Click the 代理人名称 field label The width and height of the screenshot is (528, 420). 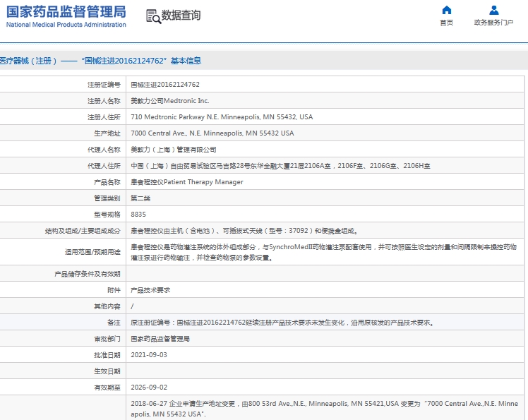104,150
